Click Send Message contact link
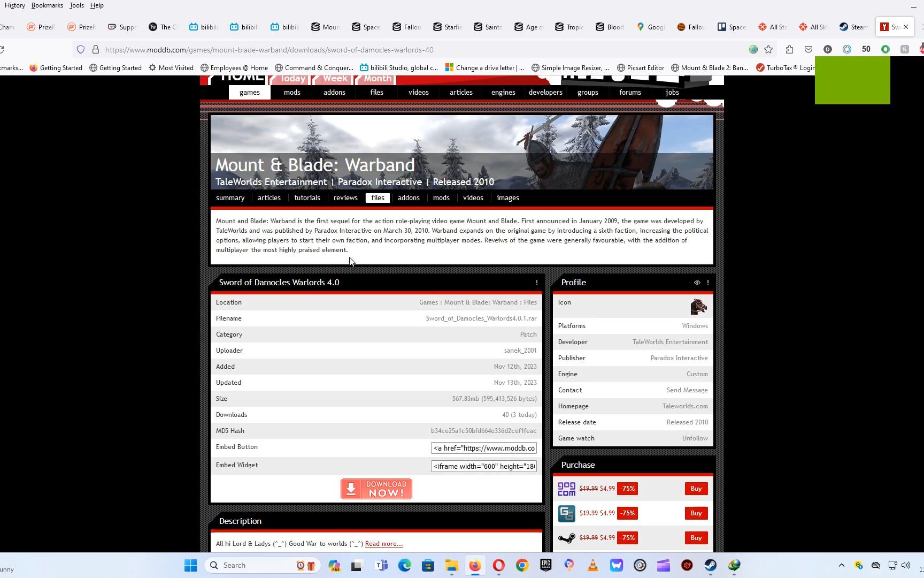Viewport: 924px width, 578px height. [687, 390]
